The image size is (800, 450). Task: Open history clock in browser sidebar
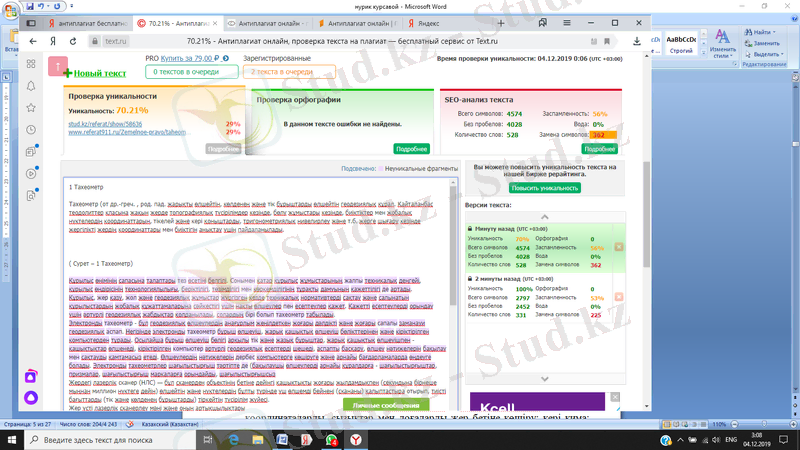31,130
